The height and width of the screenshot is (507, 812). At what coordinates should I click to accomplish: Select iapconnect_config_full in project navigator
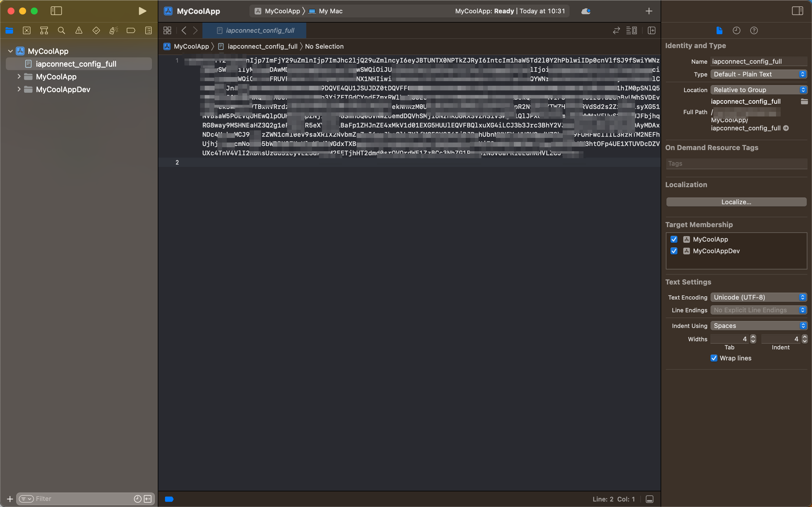pos(76,64)
